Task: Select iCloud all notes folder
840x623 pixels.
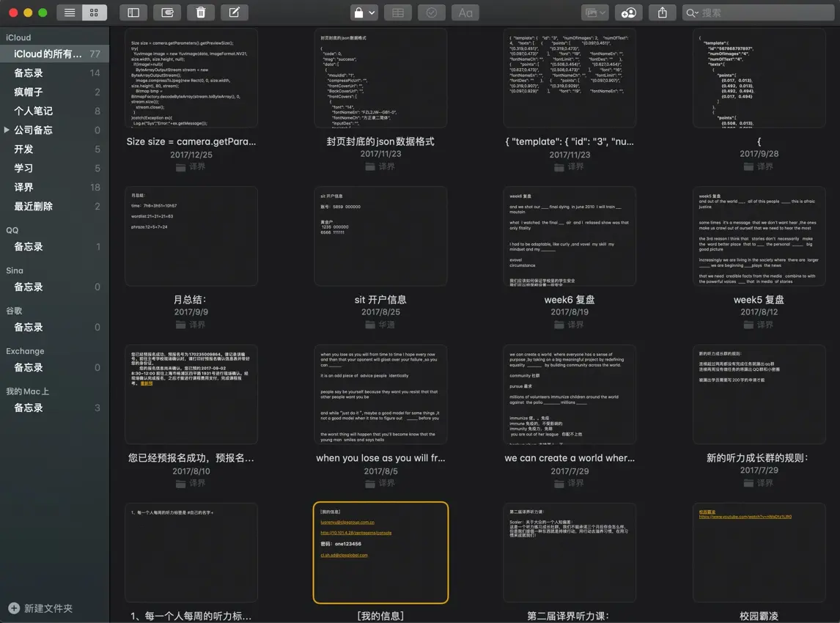Action: [55, 54]
